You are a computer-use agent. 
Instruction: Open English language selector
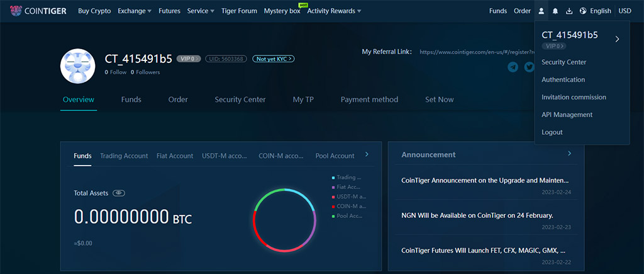(x=601, y=11)
